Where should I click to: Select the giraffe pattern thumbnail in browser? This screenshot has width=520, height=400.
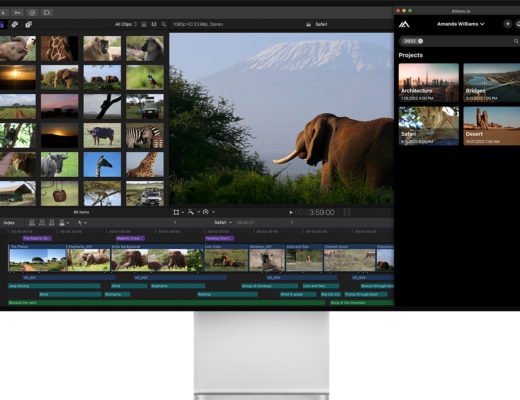coord(59,48)
